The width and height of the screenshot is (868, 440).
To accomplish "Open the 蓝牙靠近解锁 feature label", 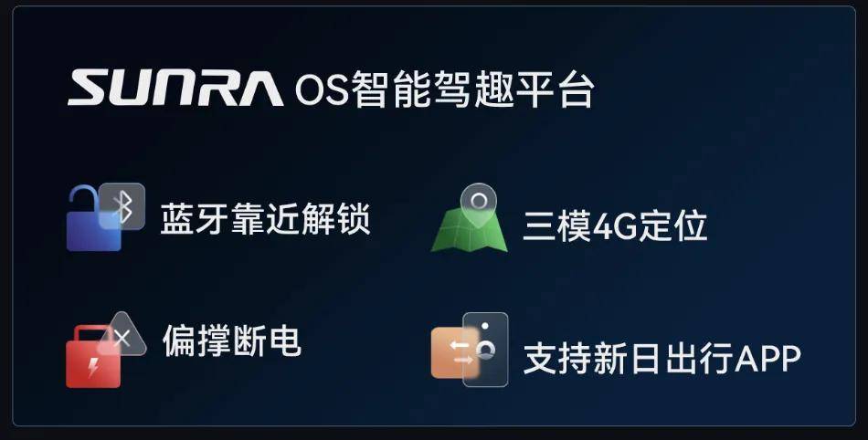I will 265,219.
